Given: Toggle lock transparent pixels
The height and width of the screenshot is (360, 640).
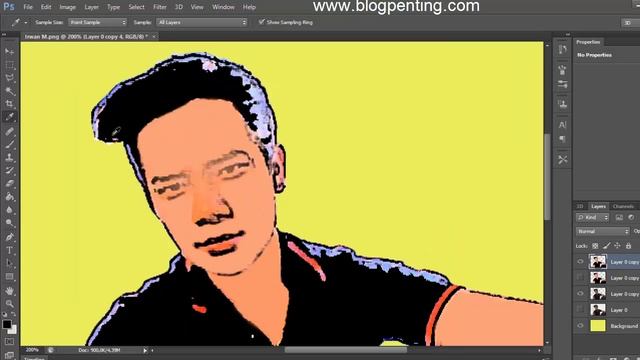Looking at the screenshot, I should point(595,246).
